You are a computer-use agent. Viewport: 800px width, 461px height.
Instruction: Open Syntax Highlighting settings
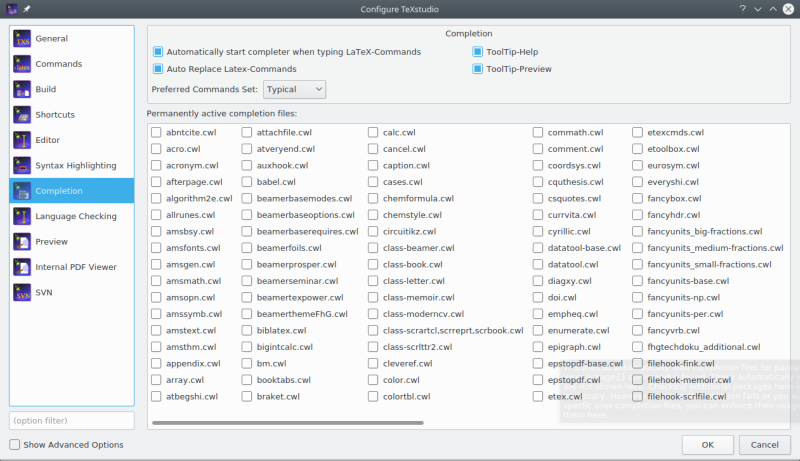(x=71, y=165)
